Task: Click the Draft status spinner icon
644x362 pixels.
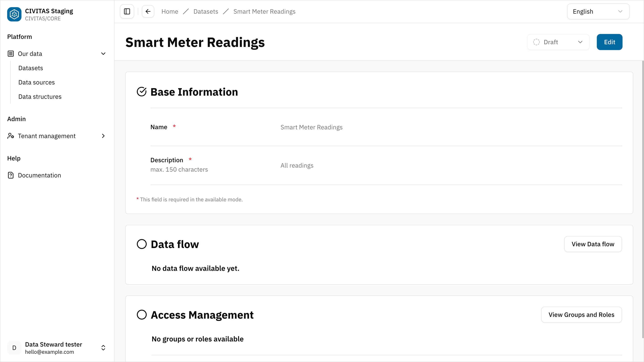Action: click(x=536, y=42)
